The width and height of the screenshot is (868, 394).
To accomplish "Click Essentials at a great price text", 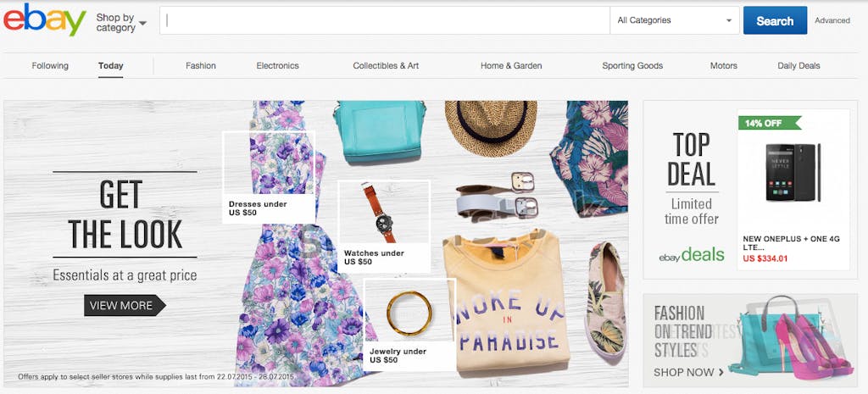I will (x=125, y=275).
